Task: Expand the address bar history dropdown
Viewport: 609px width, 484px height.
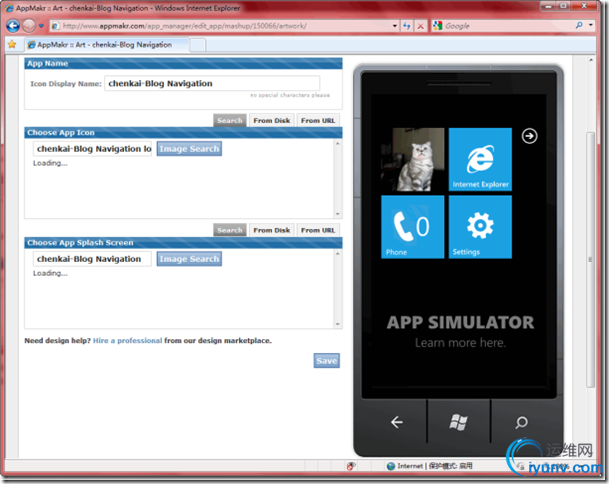Action: (x=395, y=26)
